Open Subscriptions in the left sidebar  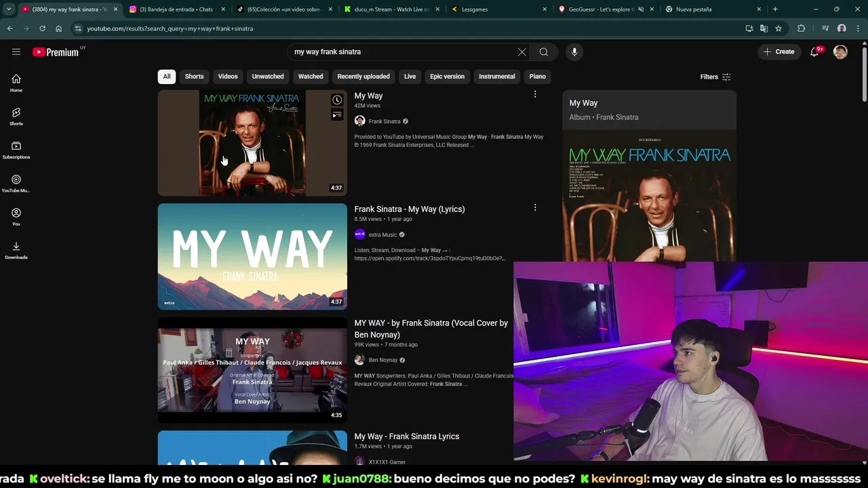tap(16, 150)
